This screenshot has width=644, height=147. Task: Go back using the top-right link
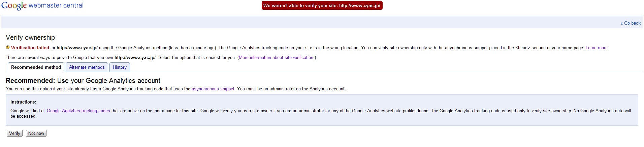click(x=630, y=23)
